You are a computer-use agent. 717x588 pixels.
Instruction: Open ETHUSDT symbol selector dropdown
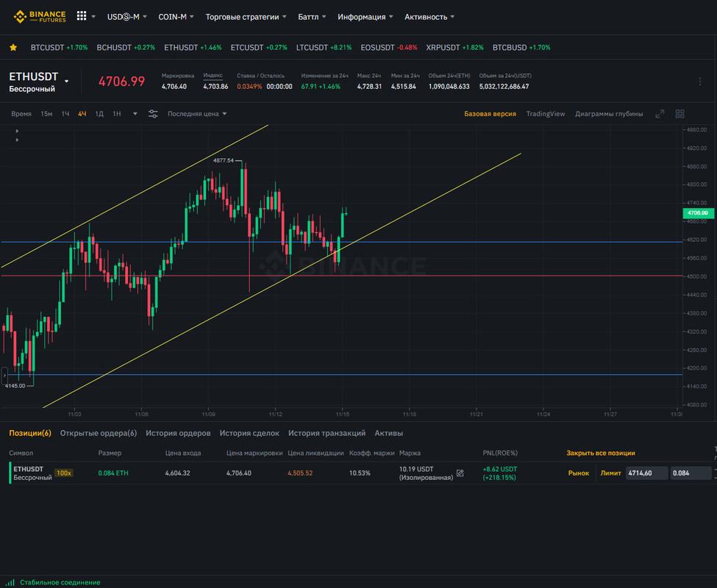[67, 82]
